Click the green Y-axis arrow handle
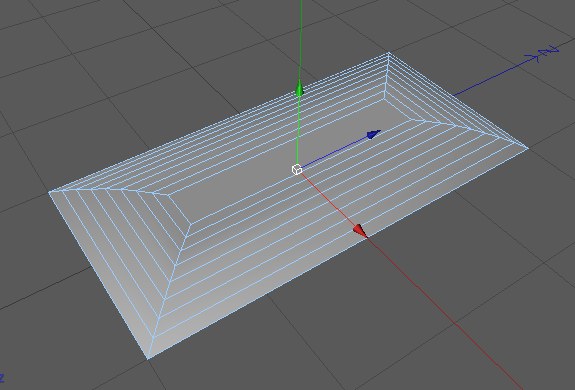The width and height of the screenshot is (575, 390). pyautogui.click(x=300, y=89)
